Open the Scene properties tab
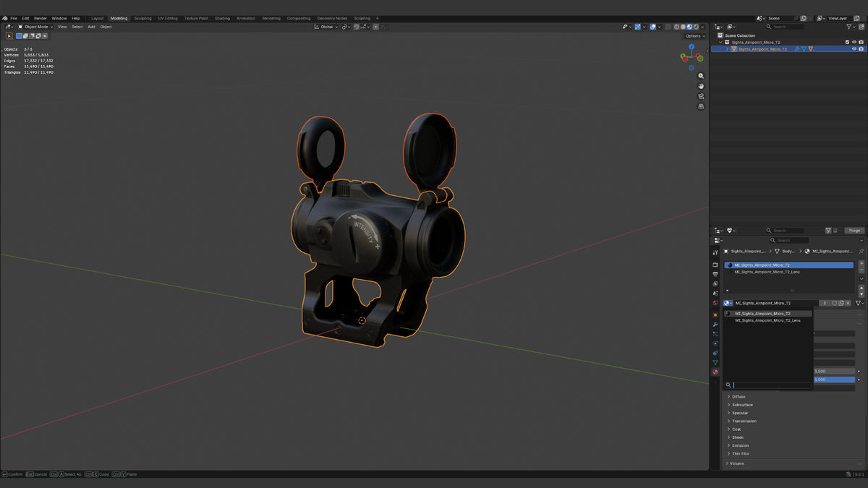The image size is (868, 488). coord(715,293)
